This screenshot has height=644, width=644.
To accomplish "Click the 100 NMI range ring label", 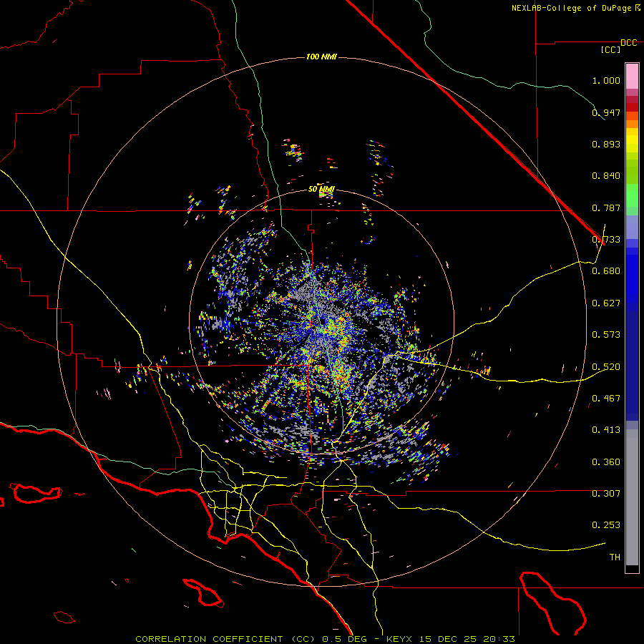I will (x=321, y=57).
